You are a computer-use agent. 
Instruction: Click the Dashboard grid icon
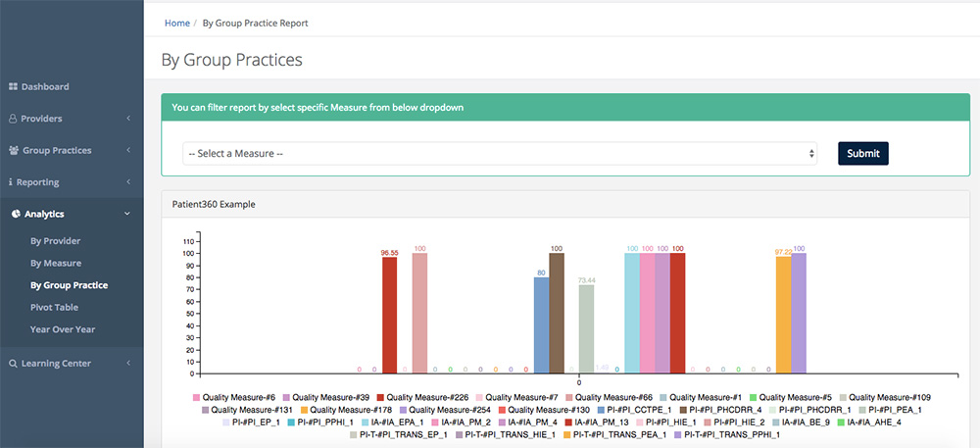click(14, 87)
